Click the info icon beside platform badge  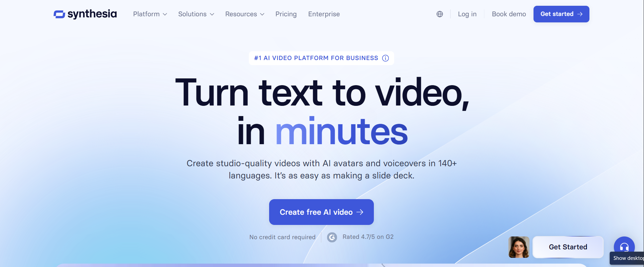pyautogui.click(x=385, y=58)
